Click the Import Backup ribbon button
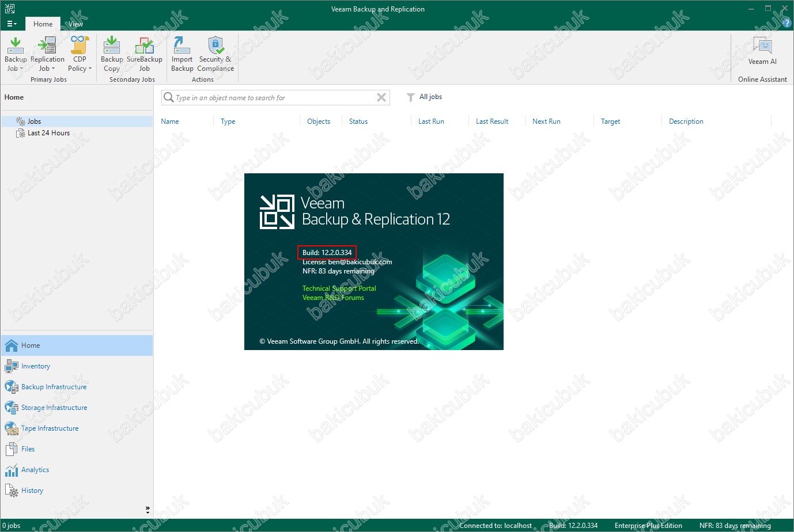The image size is (794, 532). tap(182, 54)
